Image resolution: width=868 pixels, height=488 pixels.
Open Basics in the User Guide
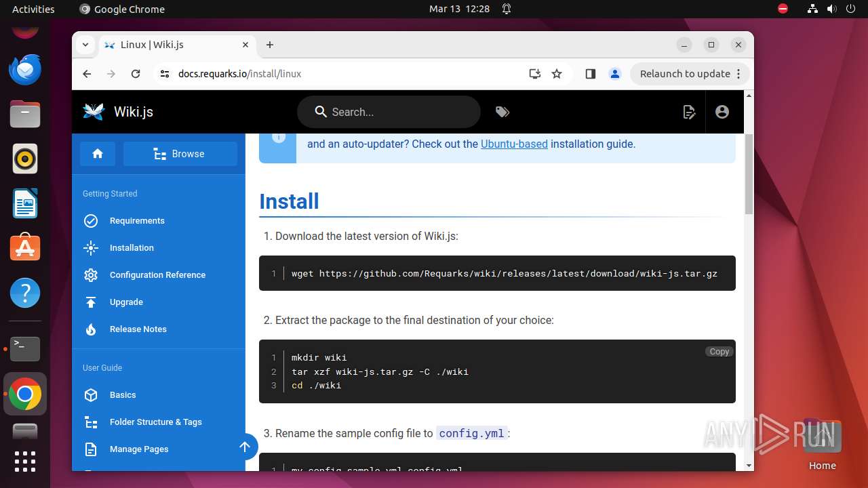point(123,395)
